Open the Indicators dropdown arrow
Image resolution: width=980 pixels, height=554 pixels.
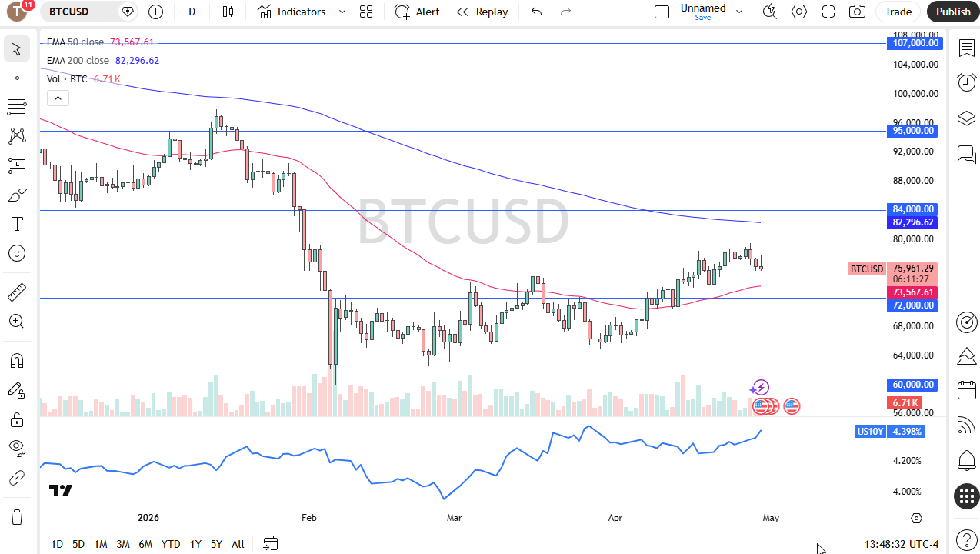point(342,12)
